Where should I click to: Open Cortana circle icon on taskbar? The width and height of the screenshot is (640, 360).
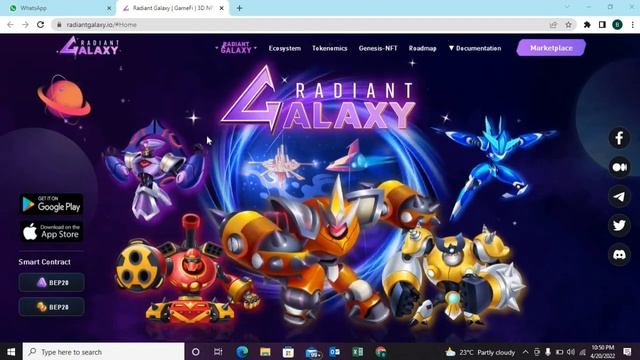coord(196,352)
